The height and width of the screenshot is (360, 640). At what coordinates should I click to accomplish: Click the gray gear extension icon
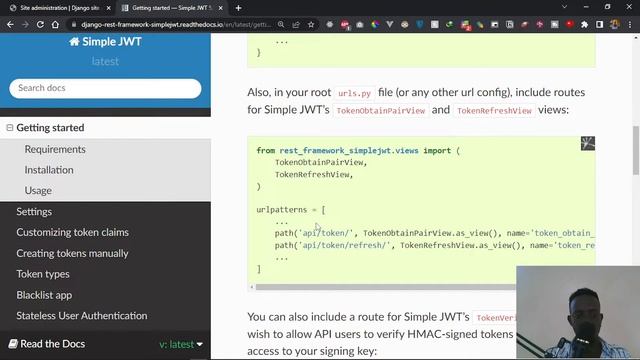click(329, 24)
